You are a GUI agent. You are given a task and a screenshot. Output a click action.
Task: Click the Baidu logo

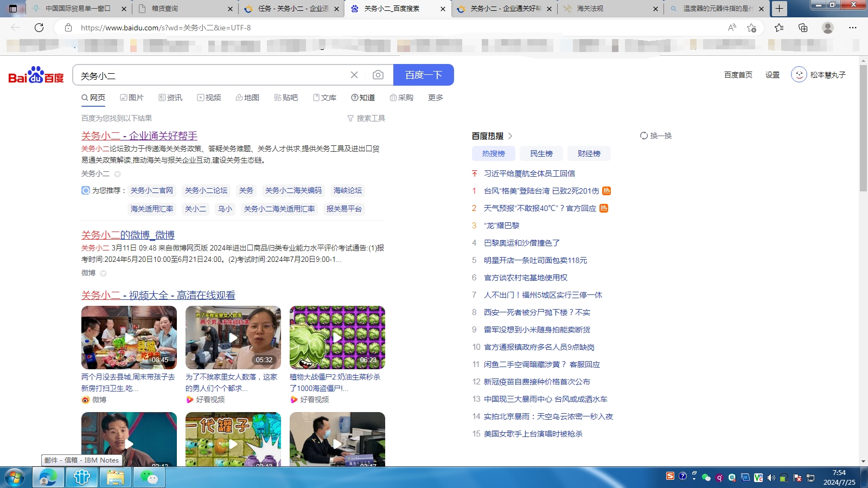click(36, 75)
